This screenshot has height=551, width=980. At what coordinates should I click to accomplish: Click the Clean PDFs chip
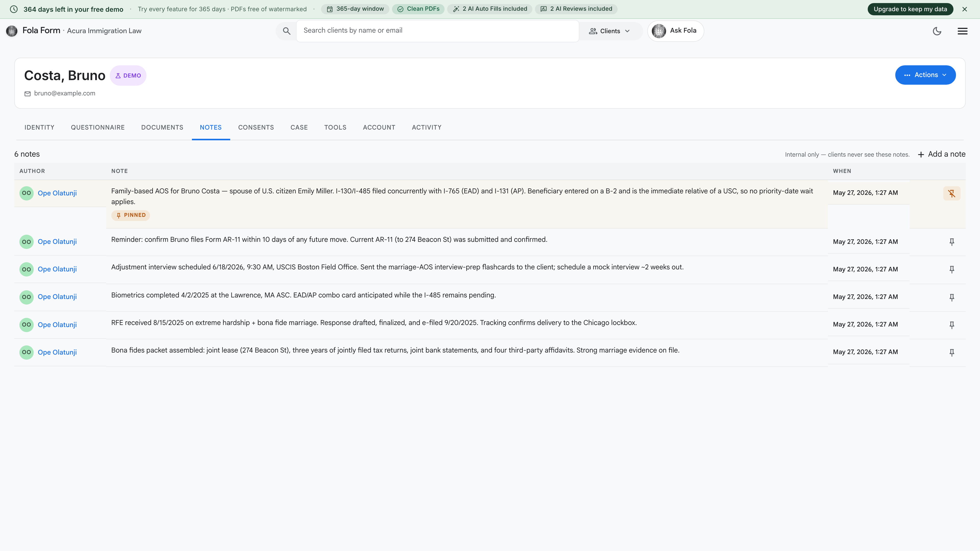point(418,9)
